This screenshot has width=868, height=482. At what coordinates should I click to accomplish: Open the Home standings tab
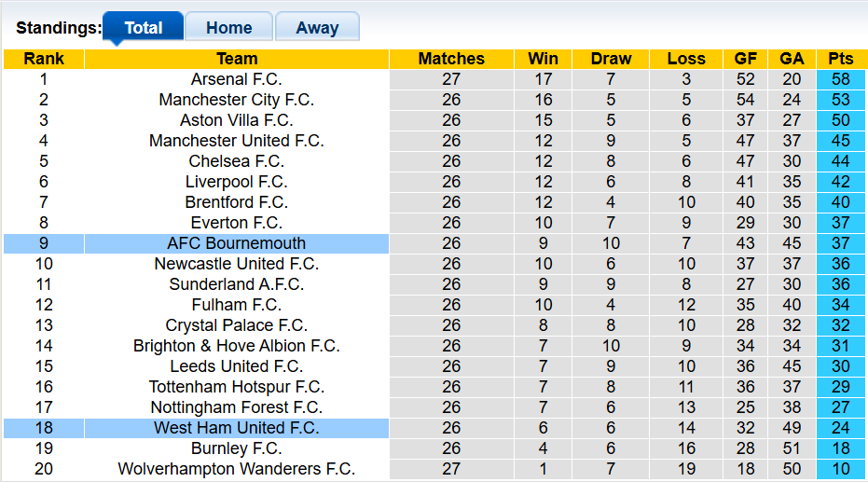coord(228,28)
